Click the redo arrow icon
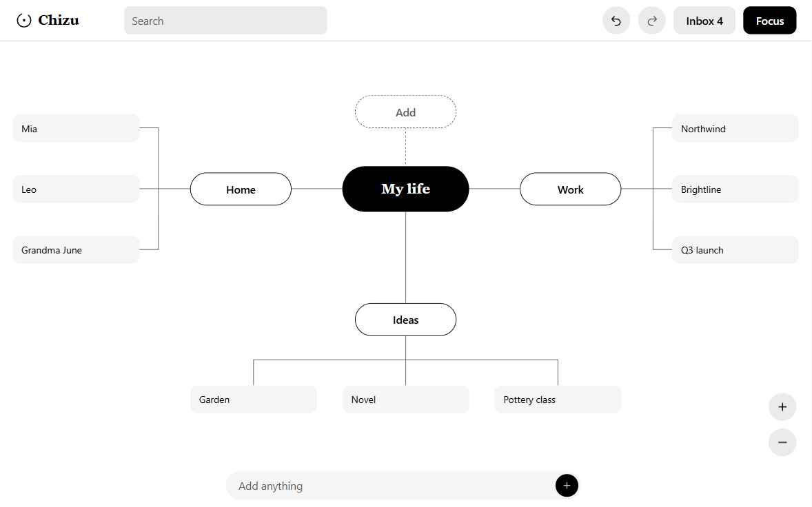Screen dimensions: 812x507 coord(652,21)
